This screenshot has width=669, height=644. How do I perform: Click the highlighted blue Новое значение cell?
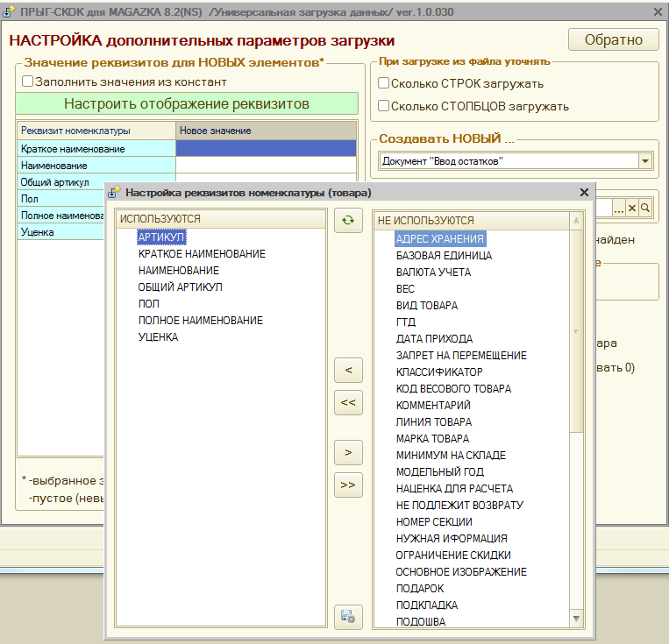tap(267, 148)
